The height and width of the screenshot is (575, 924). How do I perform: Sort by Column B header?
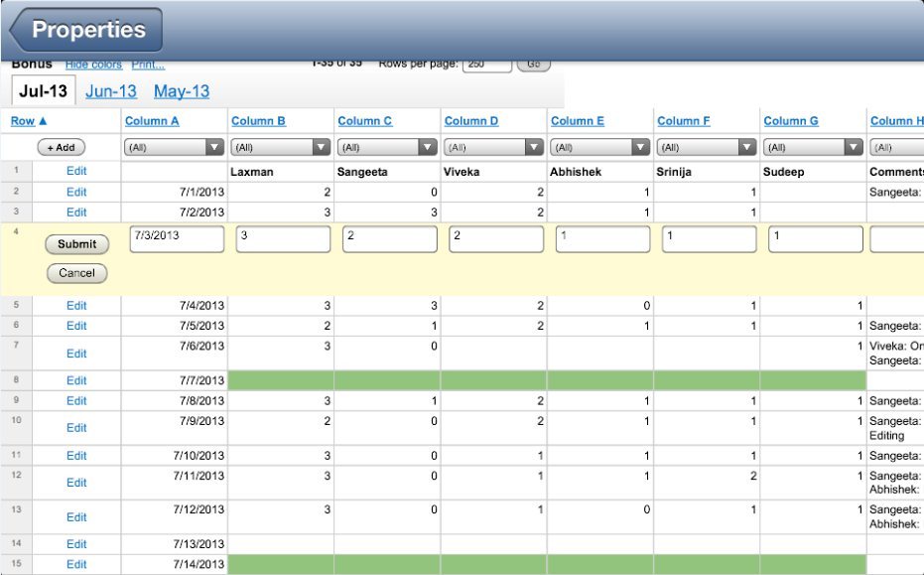click(x=258, y=121)
